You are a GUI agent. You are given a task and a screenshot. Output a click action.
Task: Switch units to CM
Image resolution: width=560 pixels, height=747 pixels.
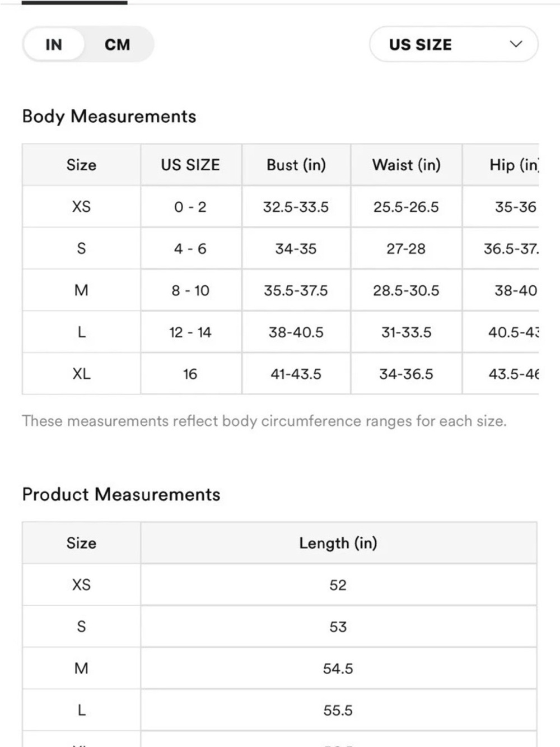[117, 44]
